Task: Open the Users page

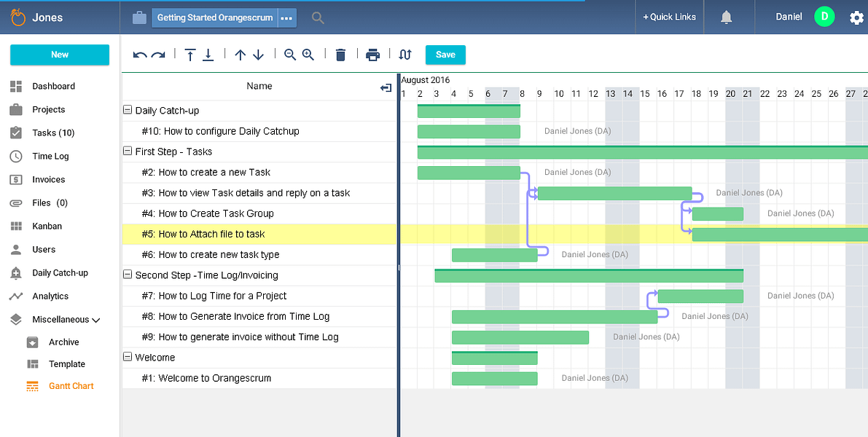Action: pos(43,249)
